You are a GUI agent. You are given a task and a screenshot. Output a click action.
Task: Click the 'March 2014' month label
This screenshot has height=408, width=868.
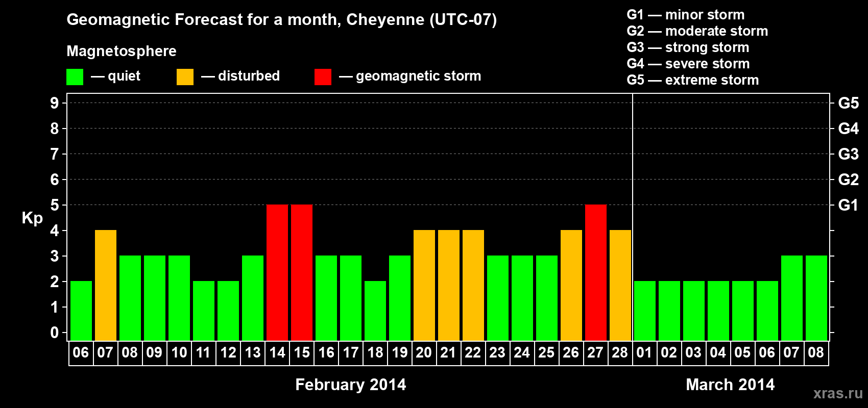730,385
